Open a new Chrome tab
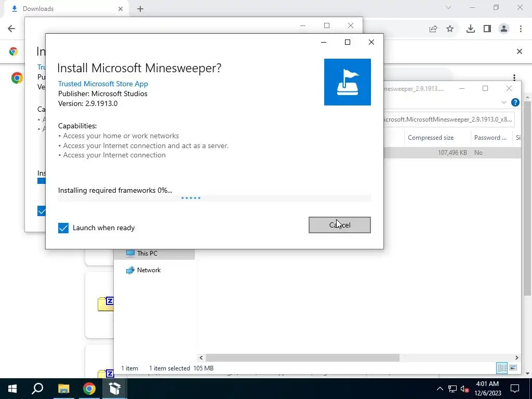532x399 pixels. tap(140, 9)
